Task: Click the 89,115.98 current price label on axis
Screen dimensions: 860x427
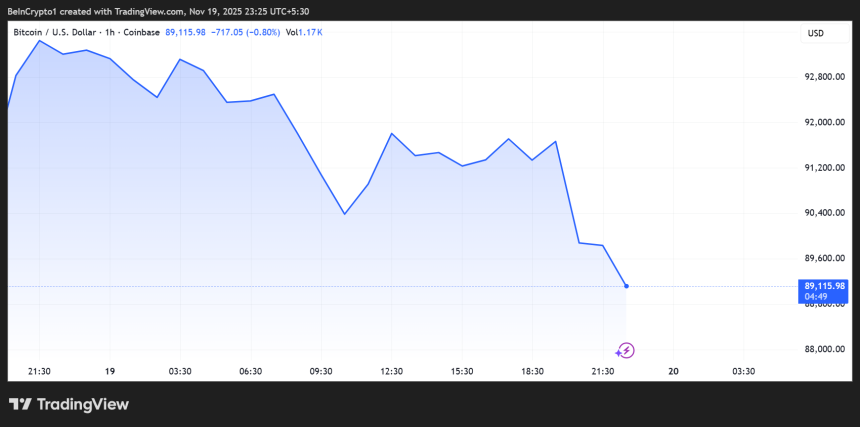Action: 825,286
